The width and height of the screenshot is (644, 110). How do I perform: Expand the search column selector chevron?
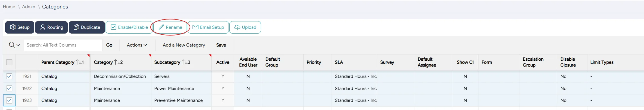(x=18, y=45)
